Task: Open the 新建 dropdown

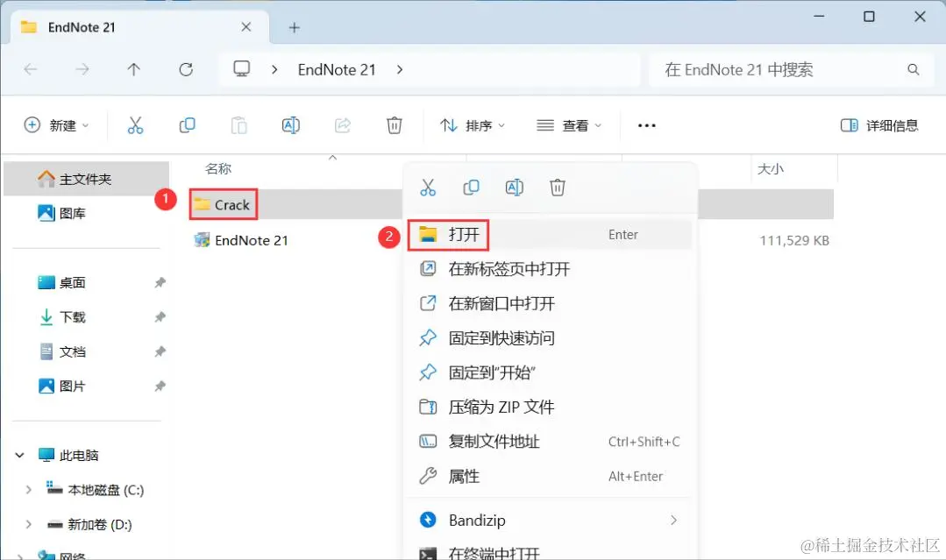Action: [57, 125]
